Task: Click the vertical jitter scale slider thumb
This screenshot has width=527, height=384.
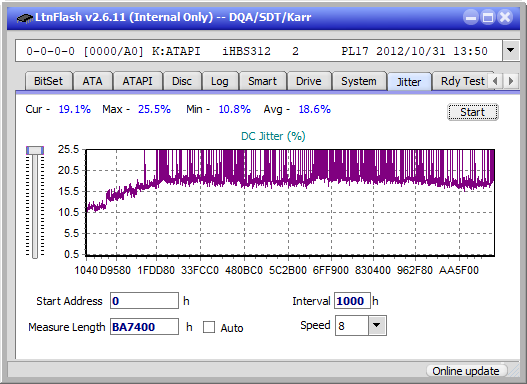Action: point(35,150)
